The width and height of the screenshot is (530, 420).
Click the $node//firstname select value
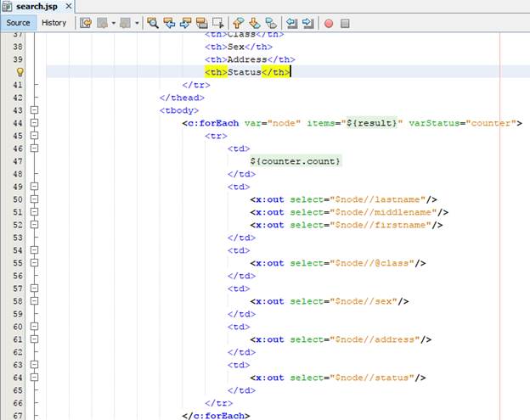(x=381, y=225)
